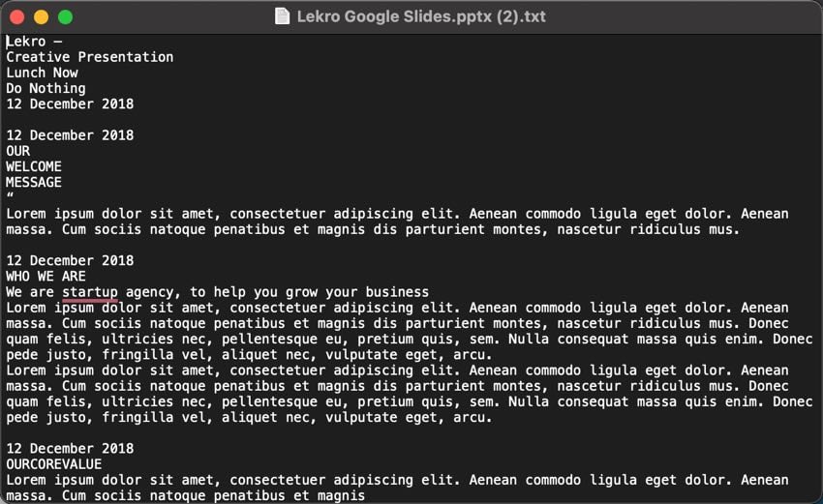This screenshot has height=504, width=823.
Task: Click the "MESSAGE" text line
Action: point(34,182)
